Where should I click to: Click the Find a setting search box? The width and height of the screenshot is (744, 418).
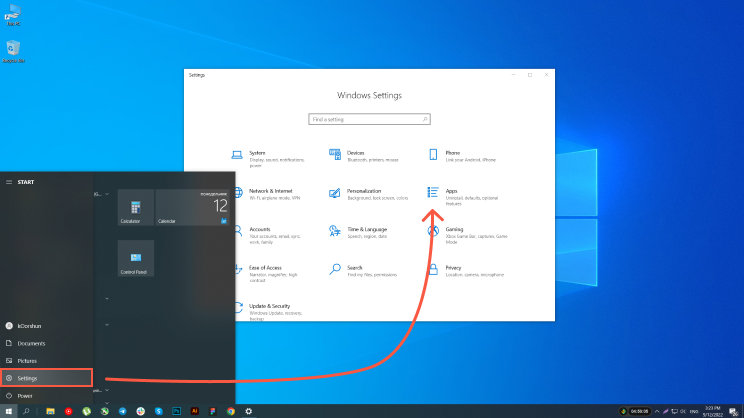pyautogui.click(x=369, y=119)
